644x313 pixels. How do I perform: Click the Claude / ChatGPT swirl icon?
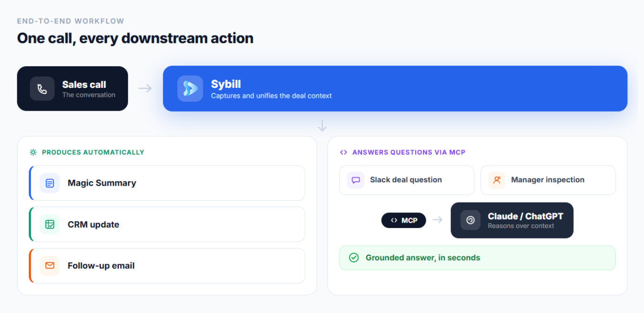click(470, 220)
